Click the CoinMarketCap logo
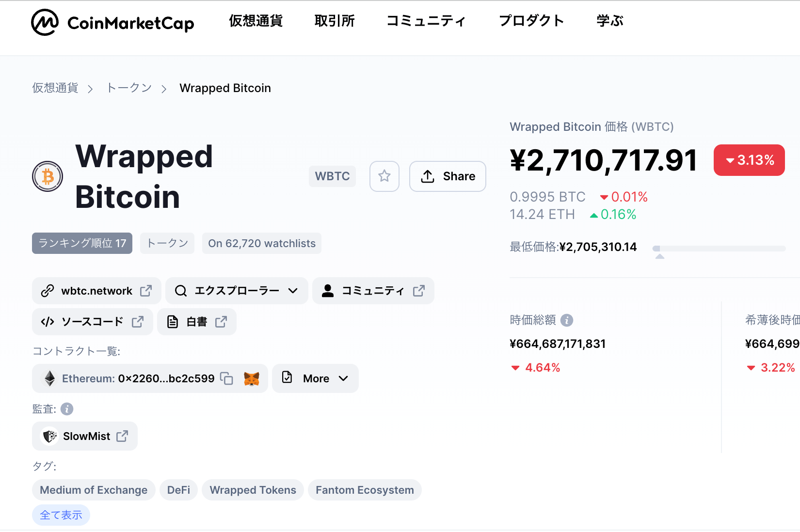Viewport: 800px width, 532px height. click(x=112, y=22)
